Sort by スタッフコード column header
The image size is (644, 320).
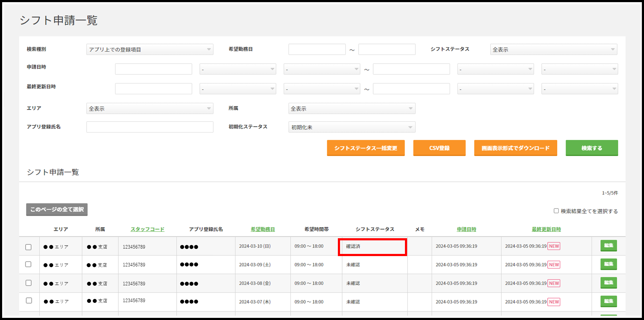pos(147,229)
